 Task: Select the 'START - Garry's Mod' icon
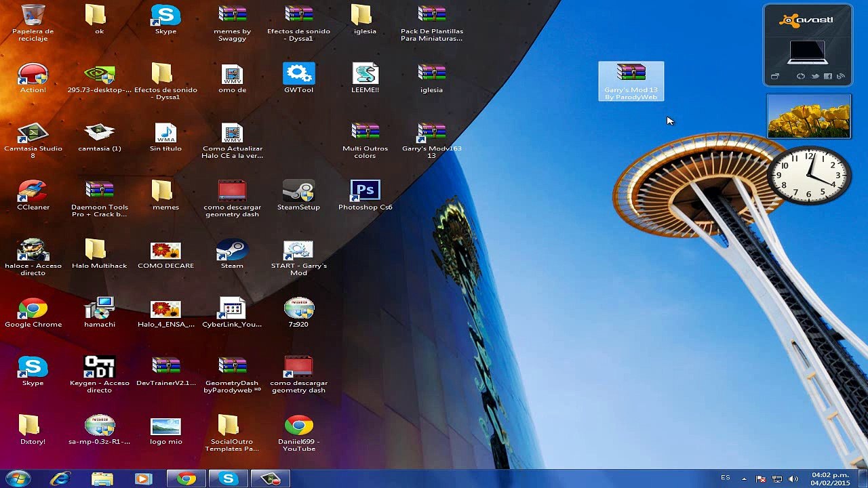(298, 258)
